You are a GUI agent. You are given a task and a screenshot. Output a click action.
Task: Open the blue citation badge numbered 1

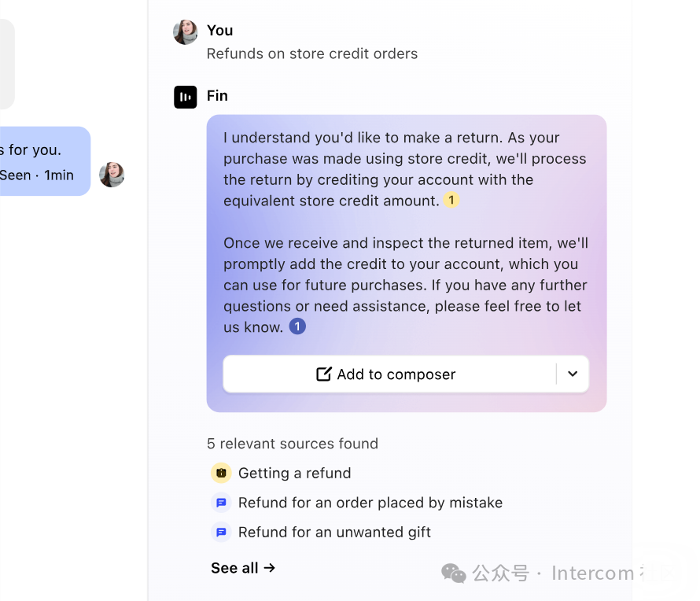(x=297, y=326)
